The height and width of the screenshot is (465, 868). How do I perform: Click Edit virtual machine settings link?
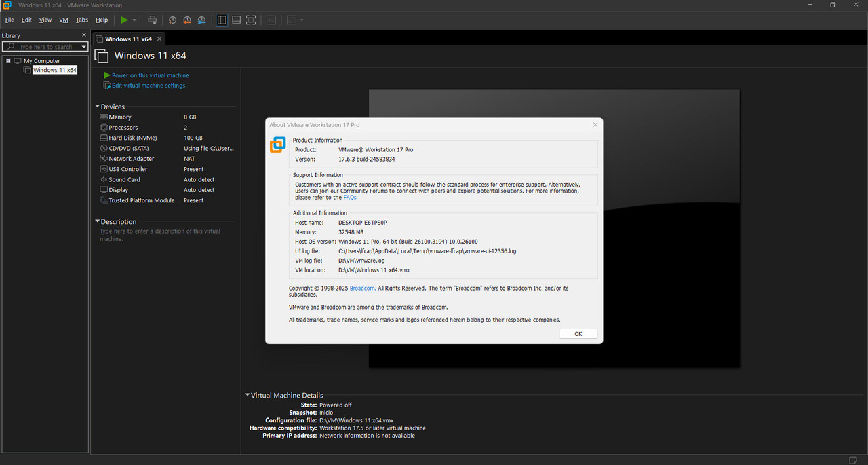coord(149,86)
